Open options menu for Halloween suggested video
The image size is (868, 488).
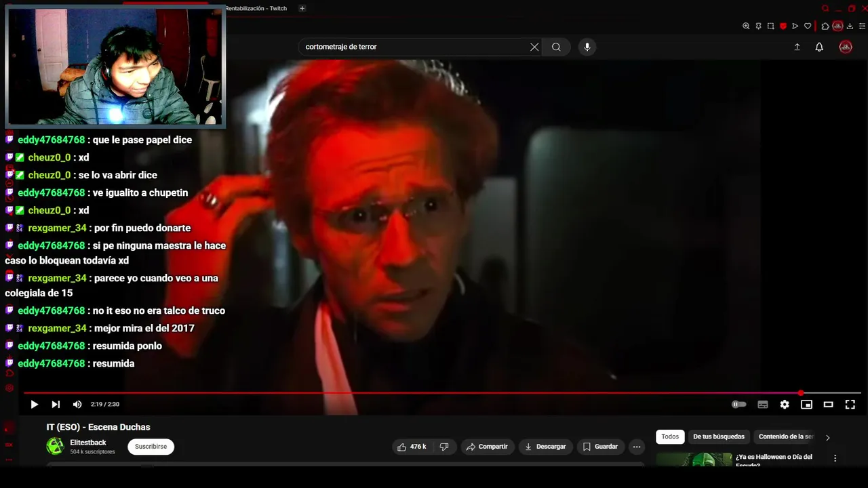tap(835, 458)
